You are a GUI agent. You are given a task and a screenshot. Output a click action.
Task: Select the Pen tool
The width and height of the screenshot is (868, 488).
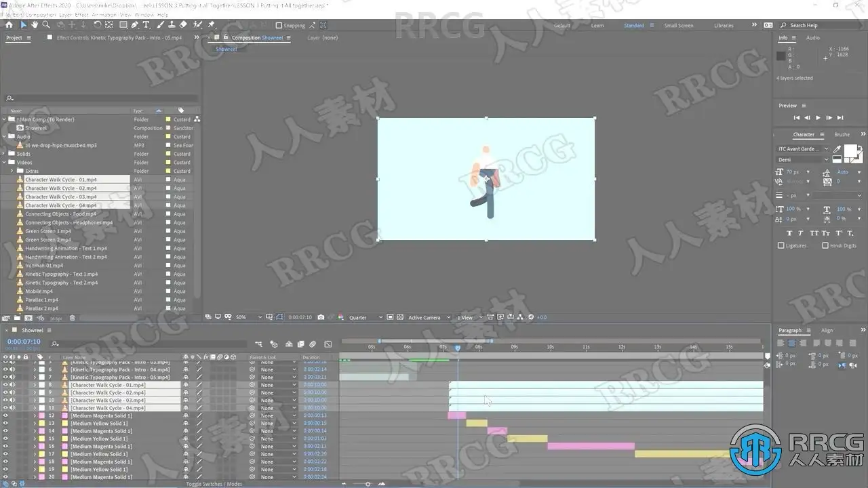[x=134, y=25]
